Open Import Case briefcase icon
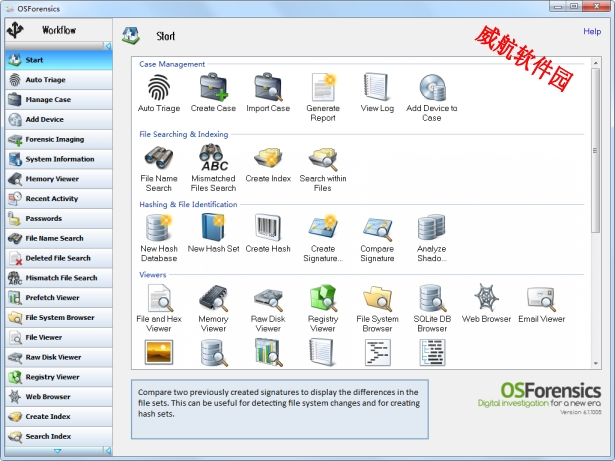This screenshot has width=615, height=461. pos(268,87)
